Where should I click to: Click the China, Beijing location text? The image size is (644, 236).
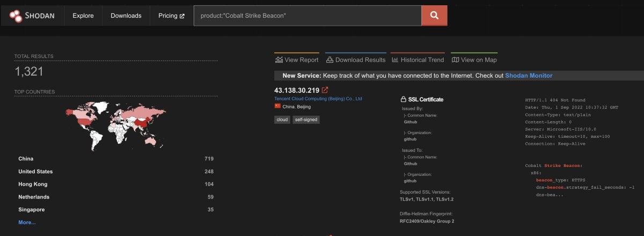pos(296,107)
